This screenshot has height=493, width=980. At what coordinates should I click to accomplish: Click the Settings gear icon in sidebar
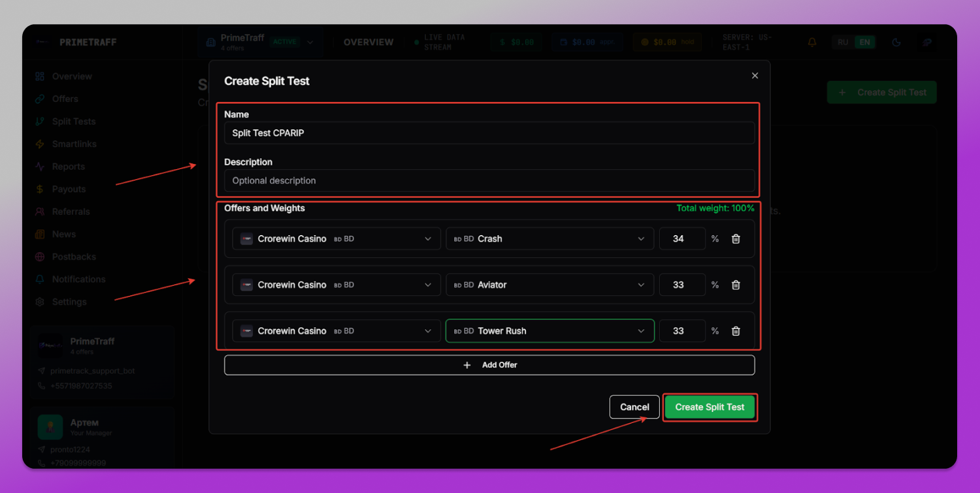point(41,302)
